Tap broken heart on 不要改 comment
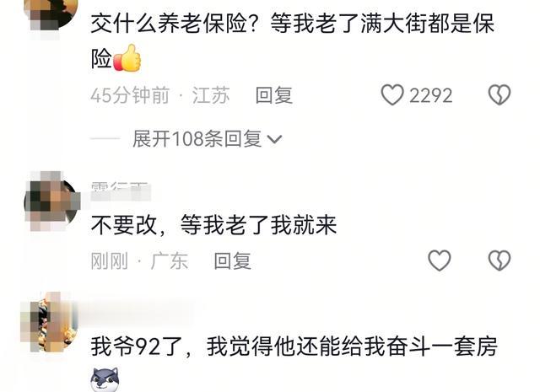Screen dimensions: 540x392 [499, 260]
